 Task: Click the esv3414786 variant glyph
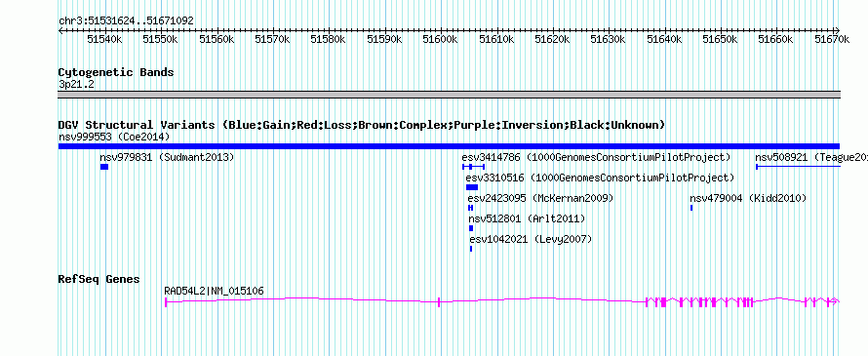(473, 167)
